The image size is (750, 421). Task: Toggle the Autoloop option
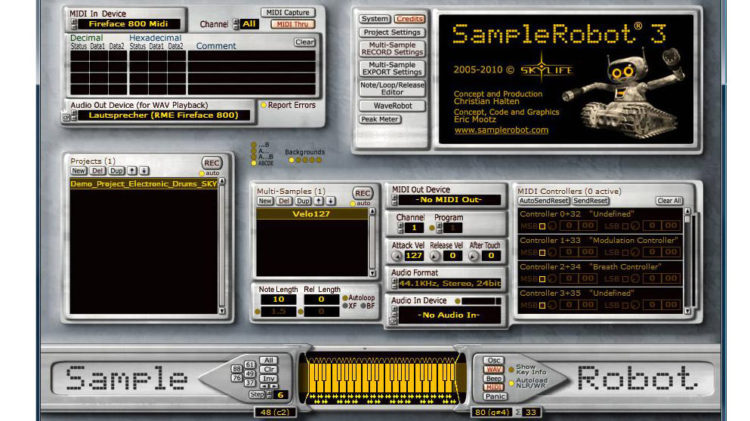(345, 298)
